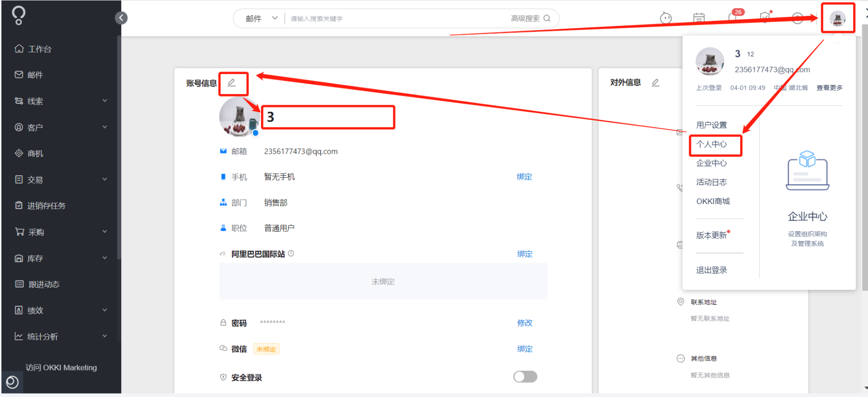868x397 pixels.
Task: Expand the 库存 sidebar menu chevron
Action: tap(105, 258)
